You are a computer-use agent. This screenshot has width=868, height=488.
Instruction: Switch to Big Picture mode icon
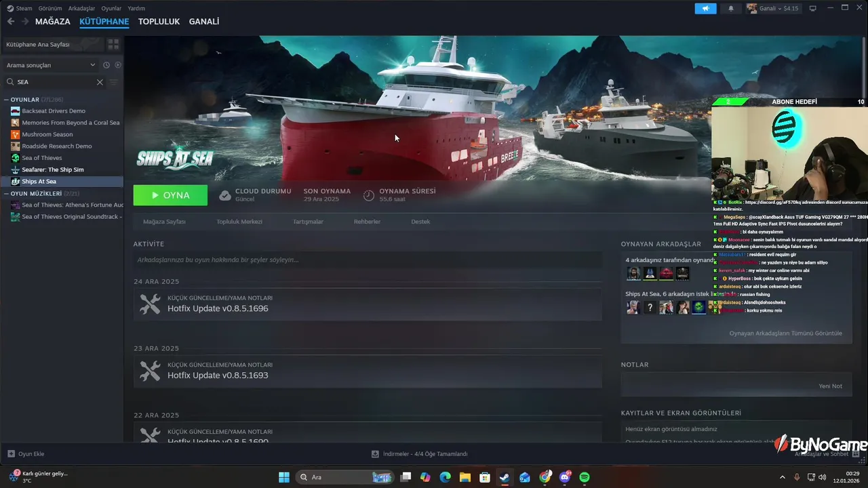click(x=812, y=8)
